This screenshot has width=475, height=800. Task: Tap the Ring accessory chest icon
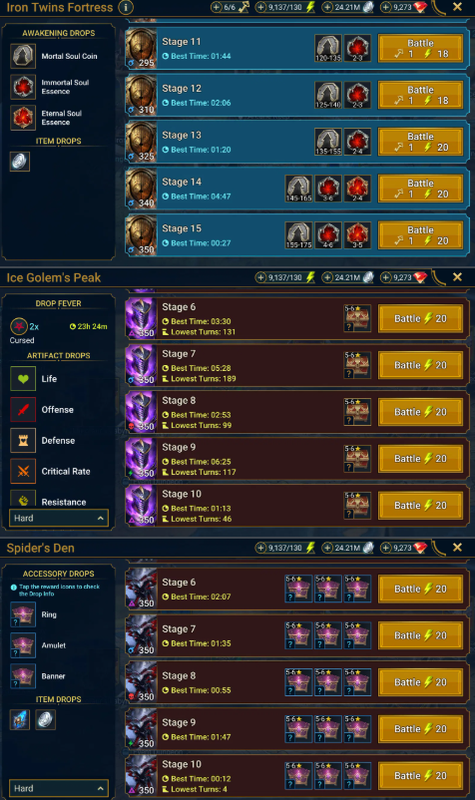[x=23, y=614]
